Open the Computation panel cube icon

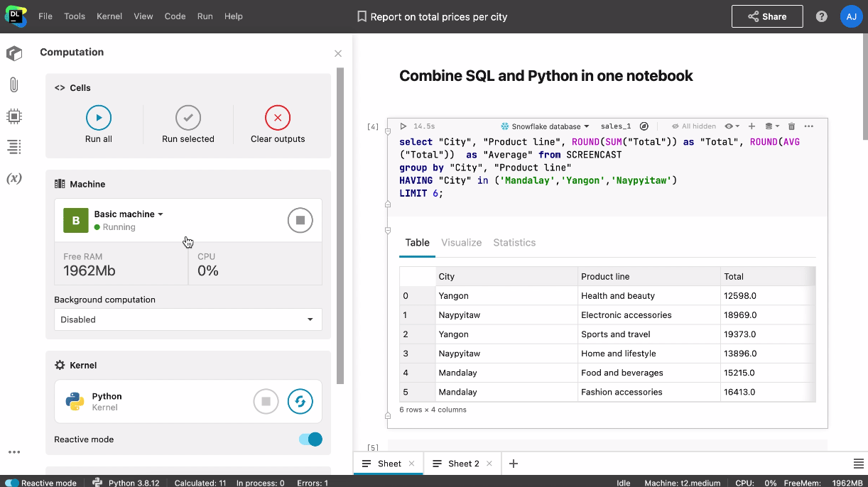[x=13, y=53]
